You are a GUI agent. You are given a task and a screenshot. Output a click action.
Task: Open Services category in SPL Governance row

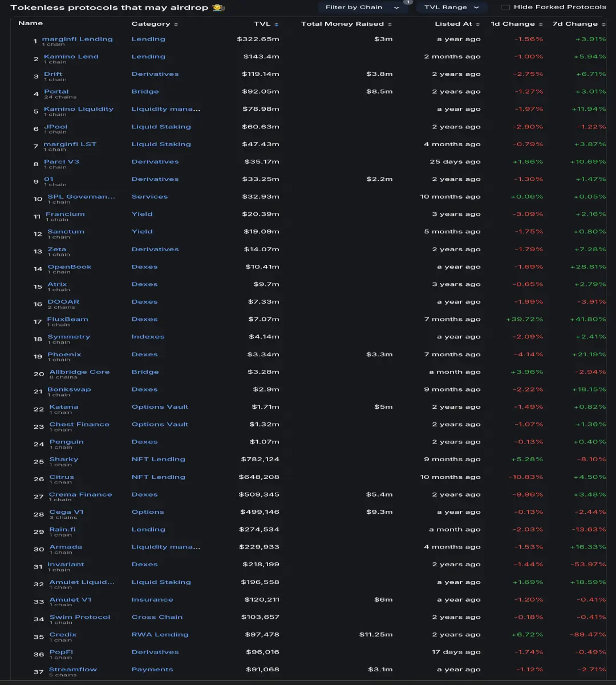149,196
